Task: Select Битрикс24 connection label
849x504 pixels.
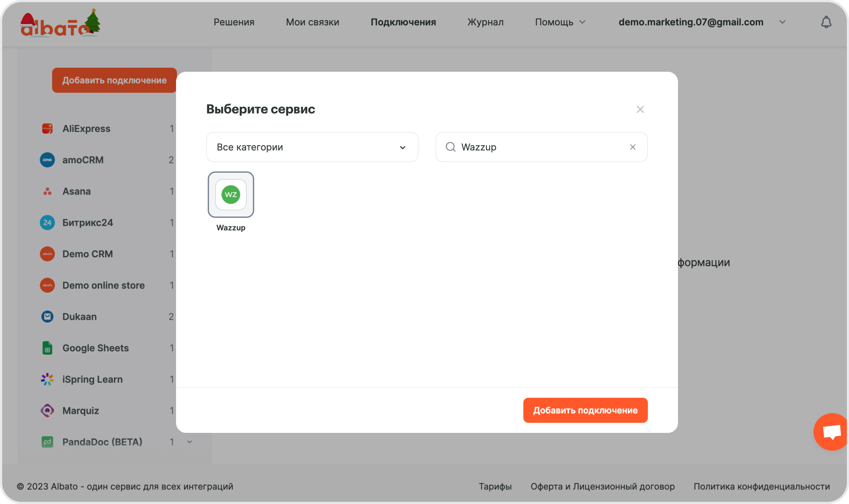Action: 88,222
